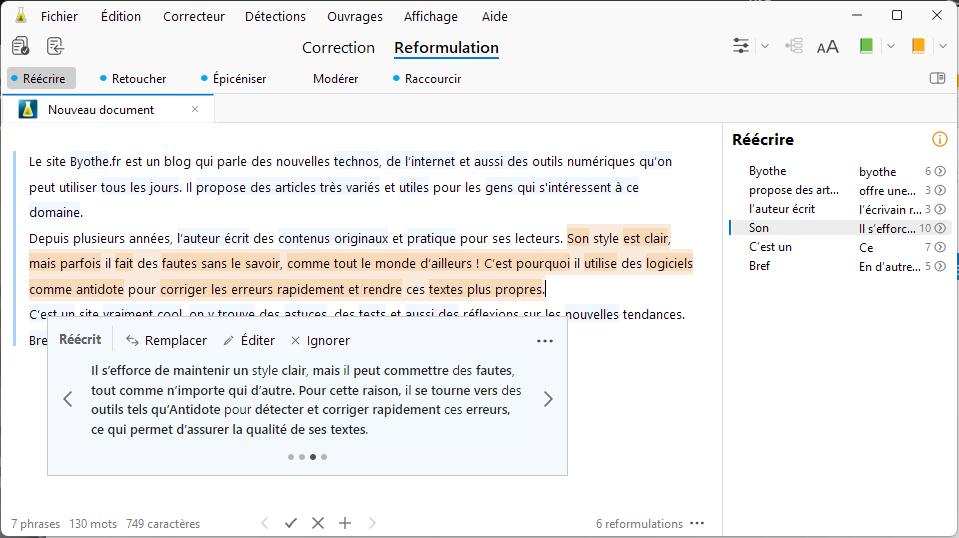The image size is (959, 538).
Task: Click the Remplacer button in popup
Action: click(166, 341)
